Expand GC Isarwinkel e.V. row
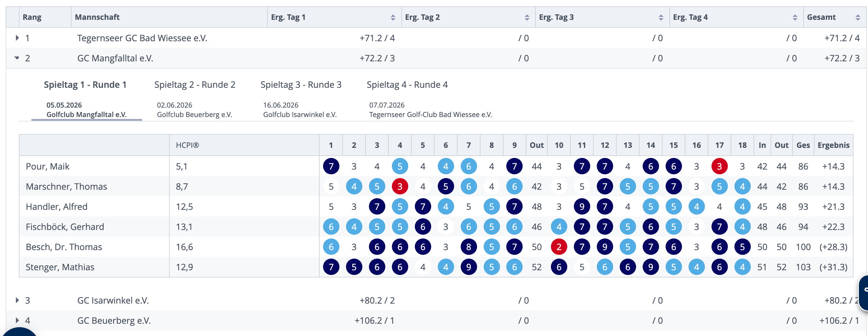This screenshot has height=336, width=868. tap(17, 300)
